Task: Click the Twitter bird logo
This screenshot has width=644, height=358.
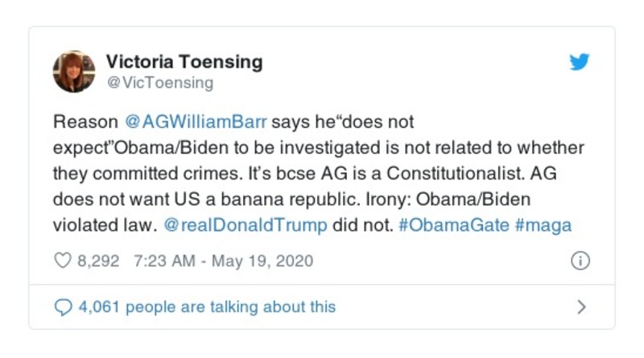Action: (x=580, y=63)
